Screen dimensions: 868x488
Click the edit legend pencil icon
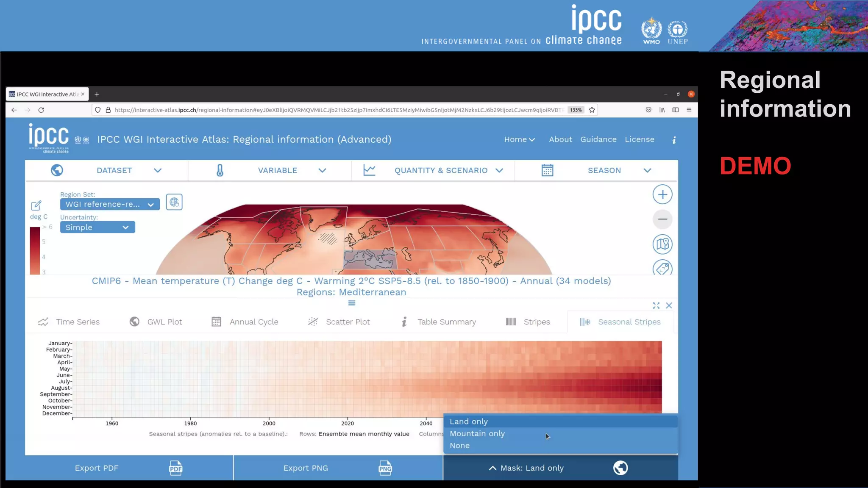36,205
